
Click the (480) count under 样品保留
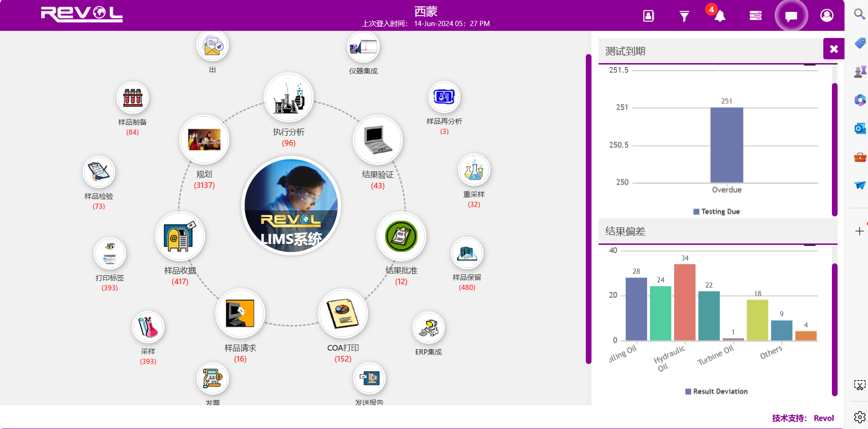[467, 287]
